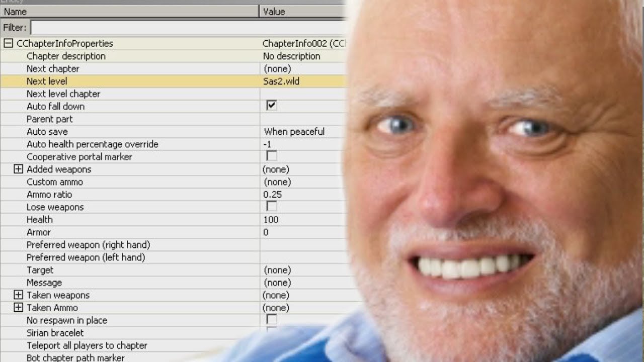Click the Value column header

click(x=303, y=12)
